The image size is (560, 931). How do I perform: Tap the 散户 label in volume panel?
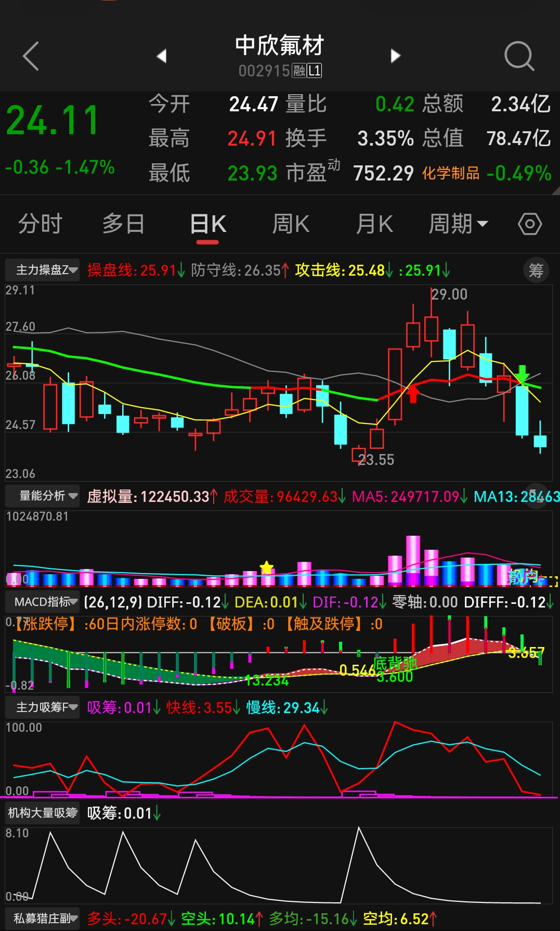pos(522,577)
